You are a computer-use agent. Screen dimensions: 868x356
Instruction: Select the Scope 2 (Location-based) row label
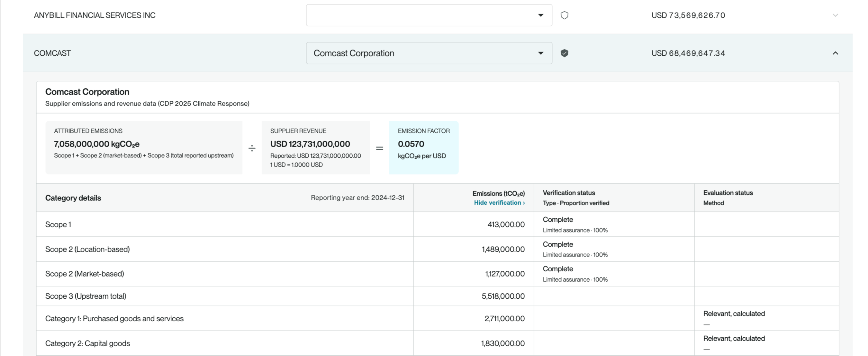[88, 249]
